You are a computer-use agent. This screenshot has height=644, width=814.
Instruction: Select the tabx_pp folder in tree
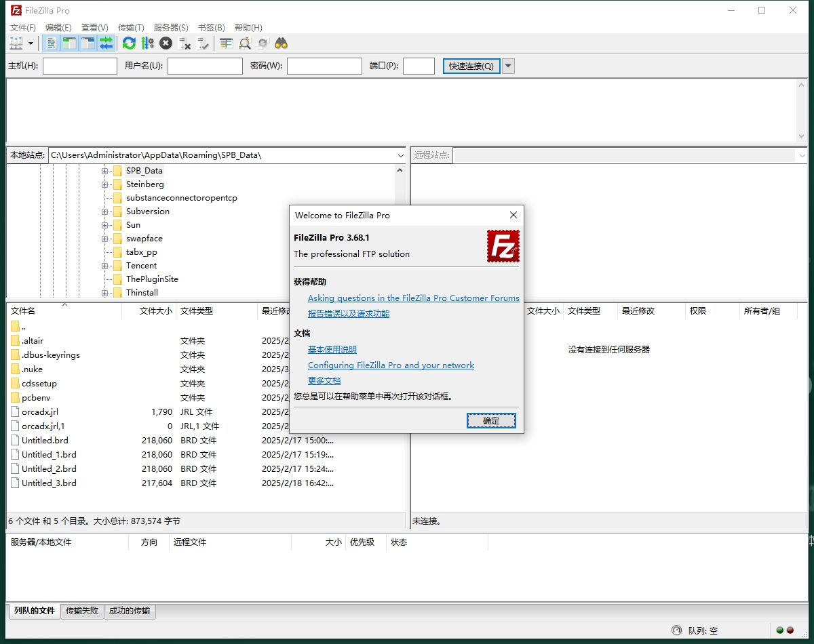[x=141, y=252]
